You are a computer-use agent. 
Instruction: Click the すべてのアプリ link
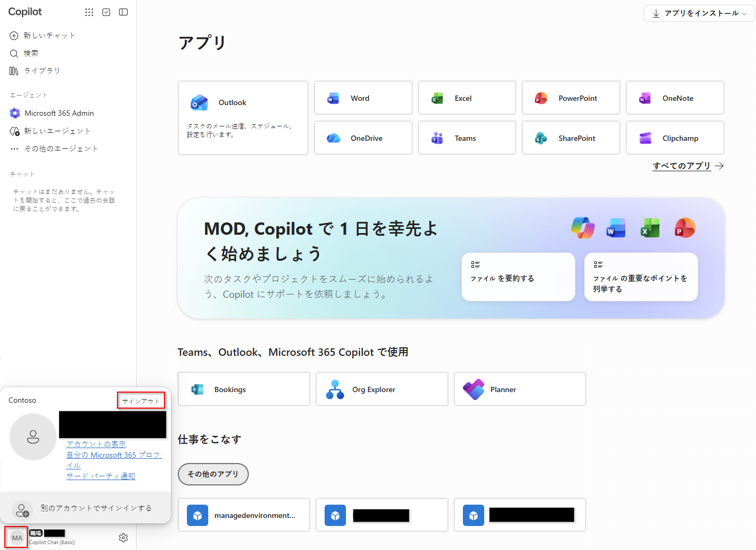(x=688, y=166)
